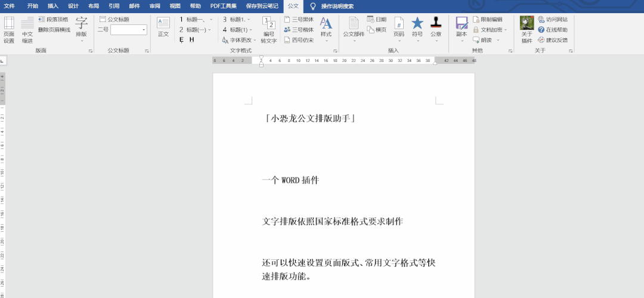Screen dimensions: 644x298
Task: Apply 四号仿宋 font preset
Action: tap(299, 40)
